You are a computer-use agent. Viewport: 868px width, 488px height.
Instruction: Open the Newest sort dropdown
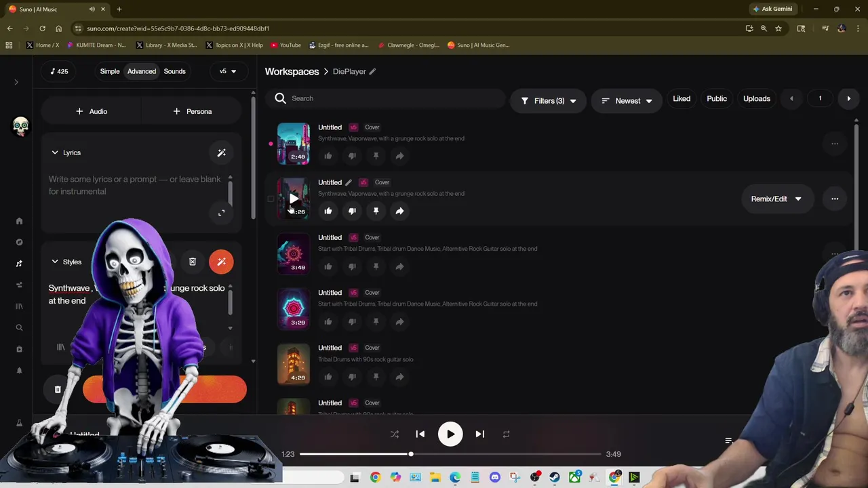pyautogui.click(x=627, y=101)
